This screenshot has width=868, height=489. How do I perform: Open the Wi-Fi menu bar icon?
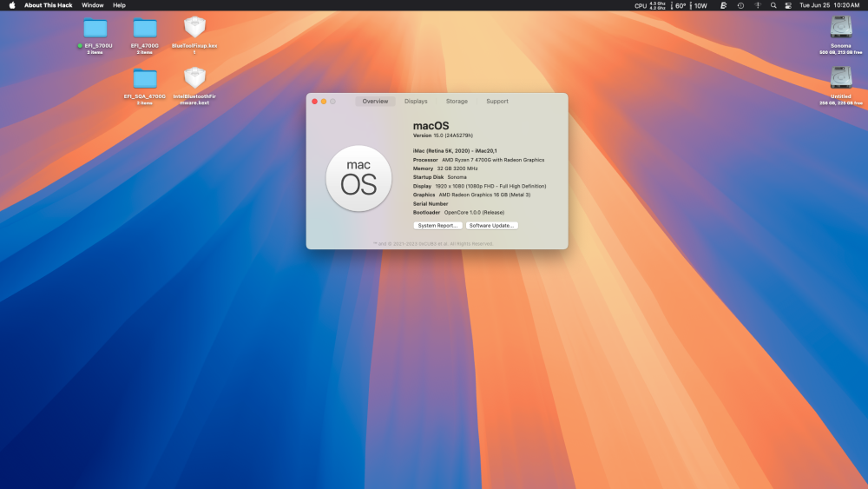tap(757, 5)
